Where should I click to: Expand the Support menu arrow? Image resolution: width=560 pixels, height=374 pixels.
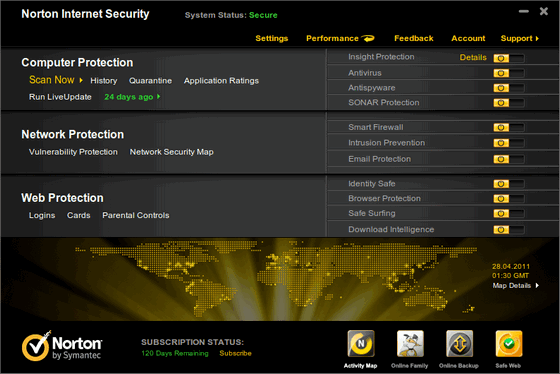click(x=537, y=38)
